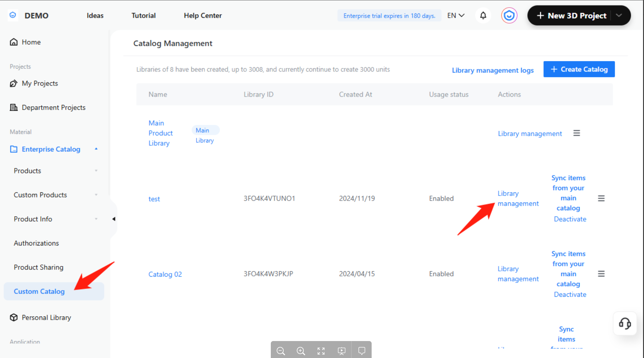Click the comment bubble icon in bottom toolbar
The image size is (644, 358).
[x=362, y=351]
